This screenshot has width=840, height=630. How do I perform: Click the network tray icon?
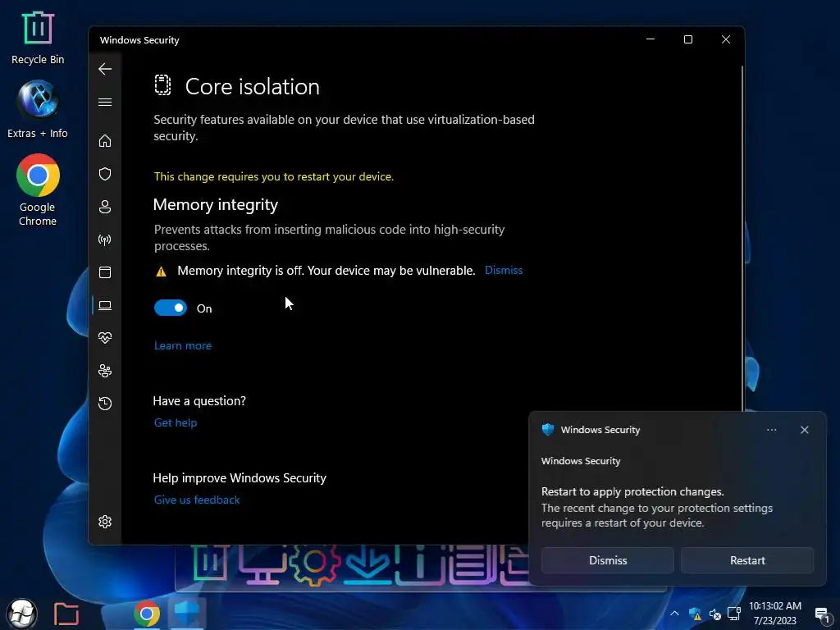coord(734,614)
